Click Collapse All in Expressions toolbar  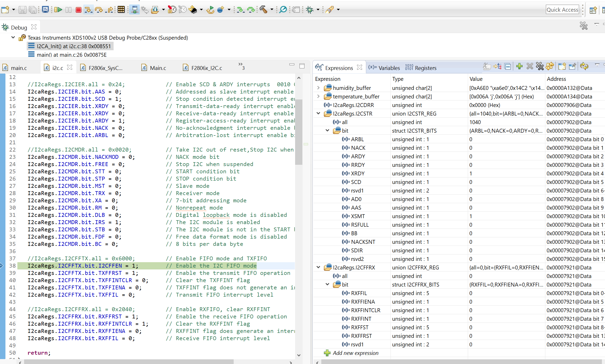click(x=508, y=67)
